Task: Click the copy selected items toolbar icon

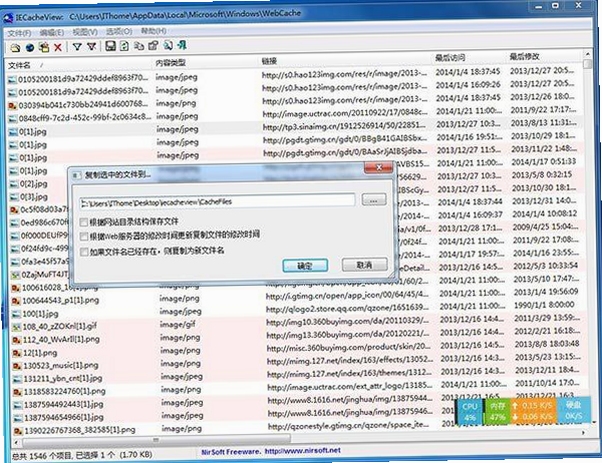Action: (x=139, y=46)
